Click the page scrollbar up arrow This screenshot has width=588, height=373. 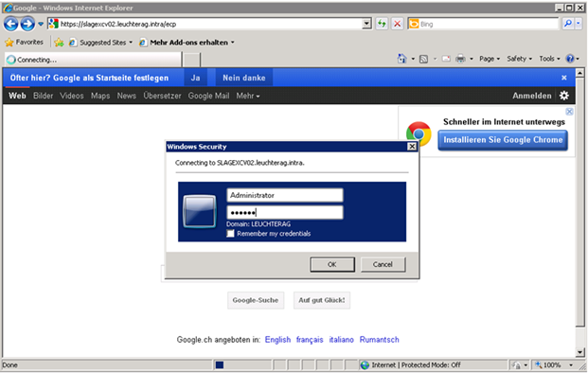(x=579, y=73)
